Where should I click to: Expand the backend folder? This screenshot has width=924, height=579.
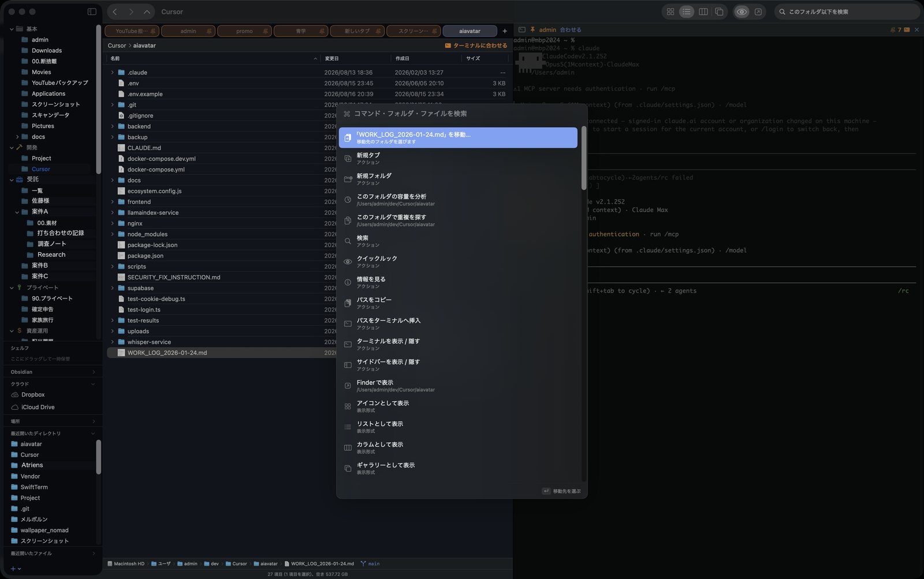pos(113,126)
